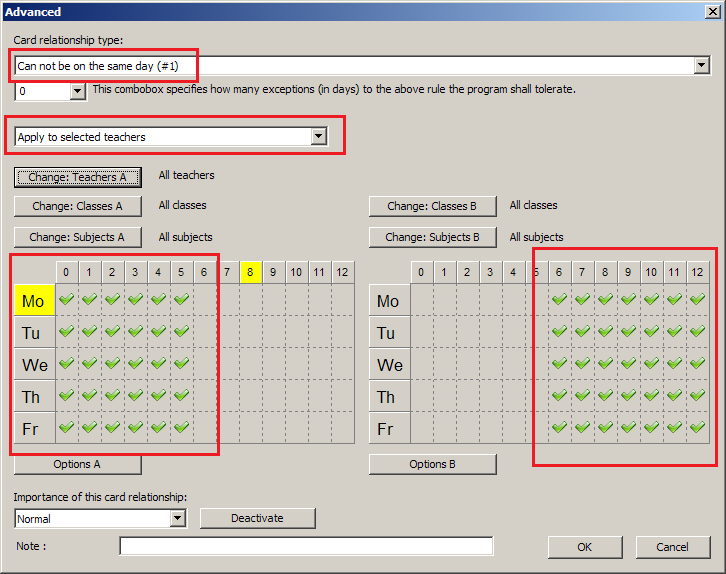This screenshot has width=726, height=574.
Task: Click empty Tuesday period 8 cell in grid A
Action: (x=250, y=332)
